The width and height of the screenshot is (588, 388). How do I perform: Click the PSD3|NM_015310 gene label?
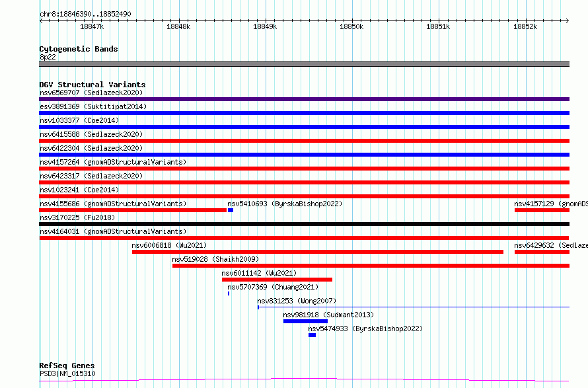(67, 373)
